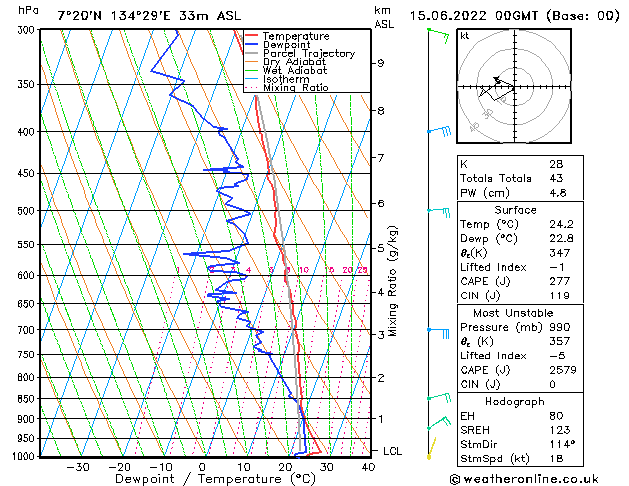Click the -30 temperature axis tick

77,467
